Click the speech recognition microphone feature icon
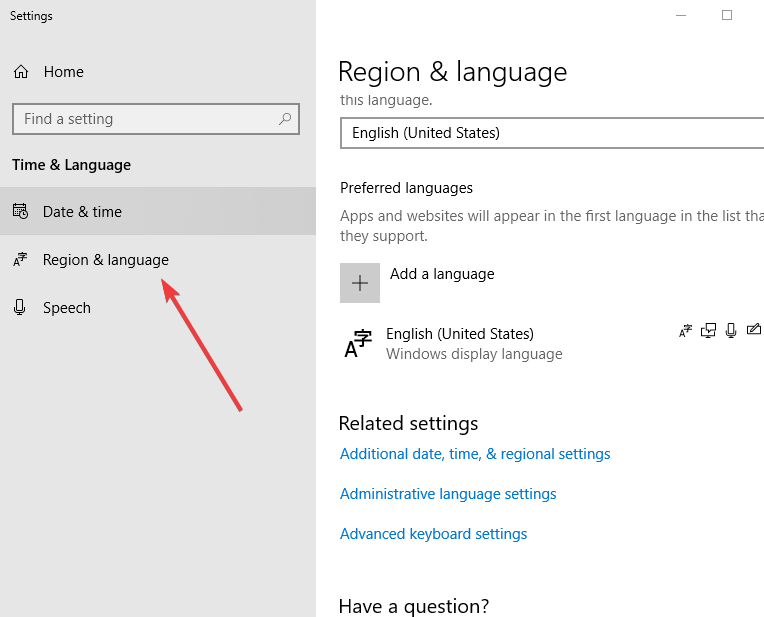Image resolution: width=764 pixels, height=617 pixels. click(x=731, y=331)
